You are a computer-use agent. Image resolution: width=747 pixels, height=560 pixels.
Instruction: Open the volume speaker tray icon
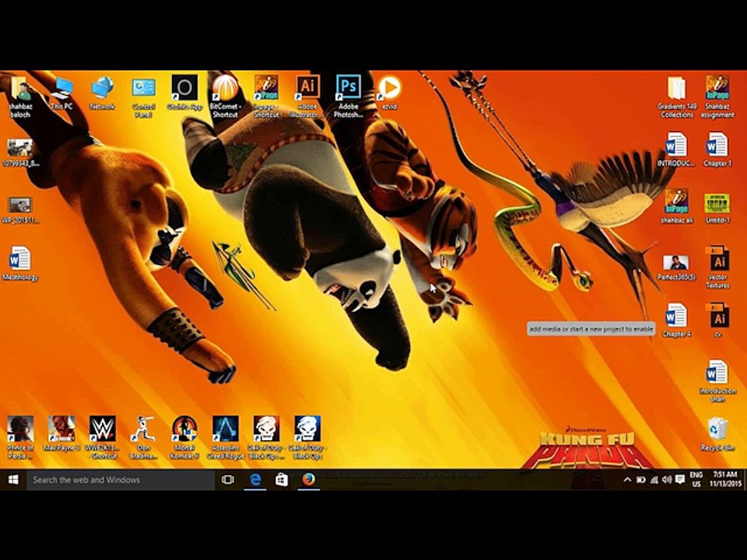tap(667, 480)
